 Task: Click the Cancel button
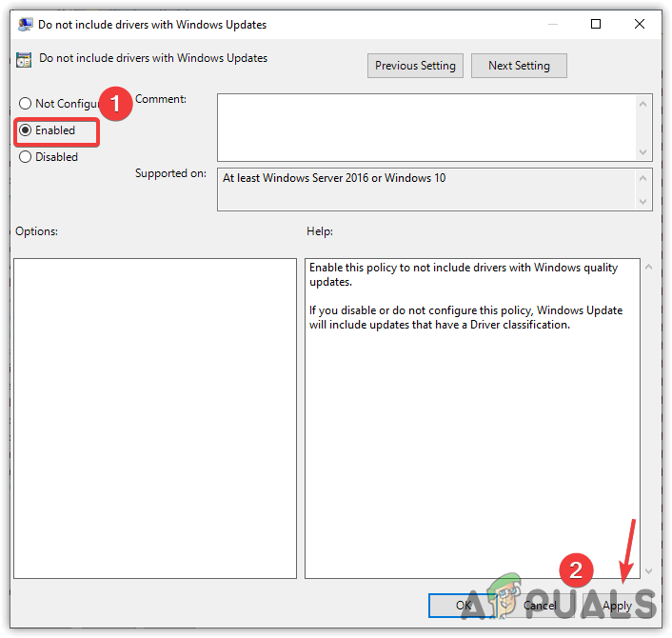pos(540,606)
